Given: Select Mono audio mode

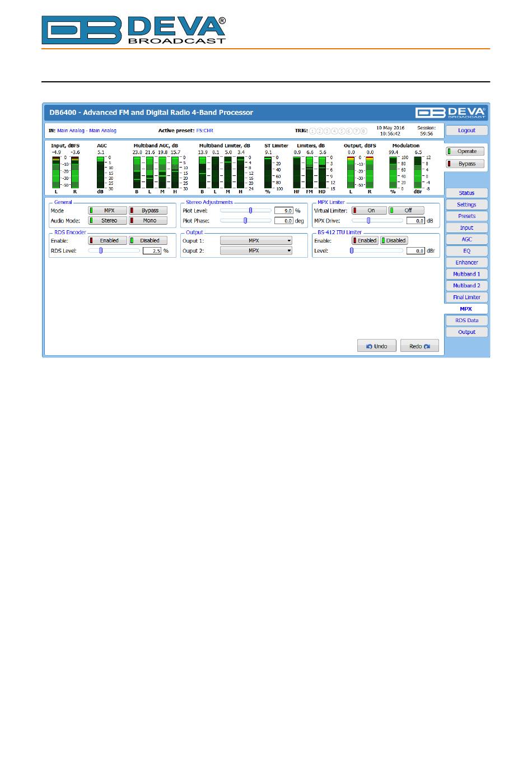Looking at the screenshot, I should (x=148, y=221).
